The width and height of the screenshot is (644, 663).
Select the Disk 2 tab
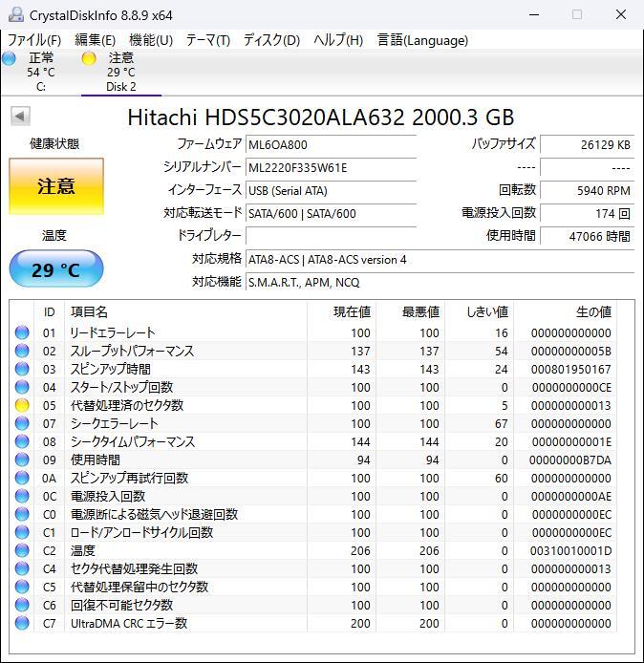(121, 73)
